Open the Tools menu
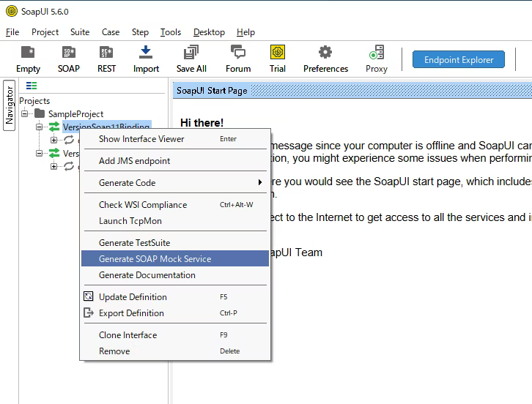Image resolution: width=532 pixels, height=404 pixels. pyautogui.click(x=170, y=32)
